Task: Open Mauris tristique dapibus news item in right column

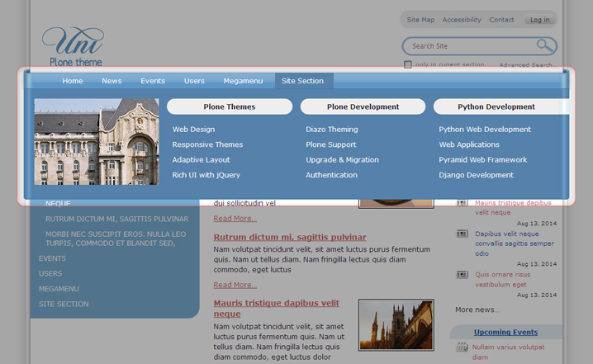Action: click(x=513, y=207)
